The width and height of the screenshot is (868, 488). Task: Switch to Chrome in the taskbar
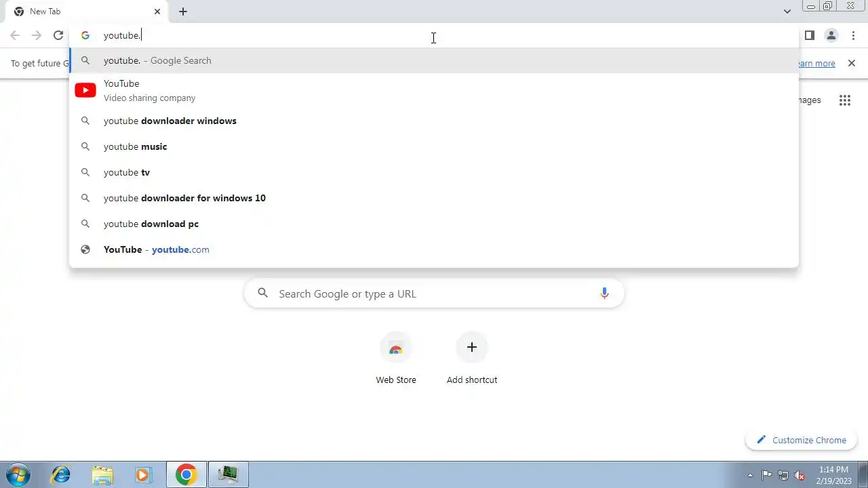[x=186, y=474]
